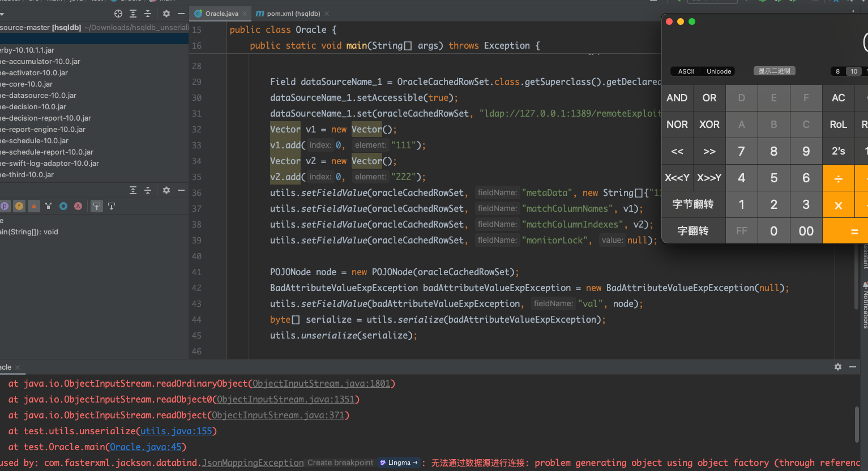868x471 pixels.
Task: Click the X<<Y calculator key
Action: click(x=677, y=178)
